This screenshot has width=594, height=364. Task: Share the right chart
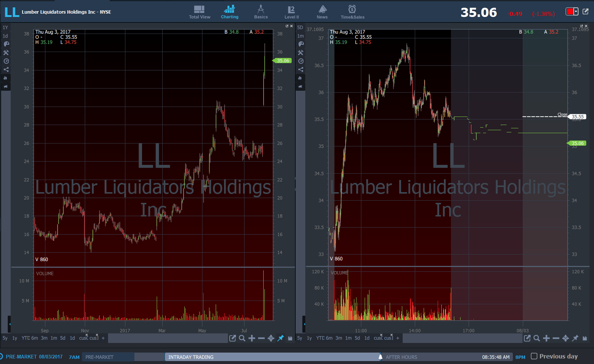tap(301, 69)
